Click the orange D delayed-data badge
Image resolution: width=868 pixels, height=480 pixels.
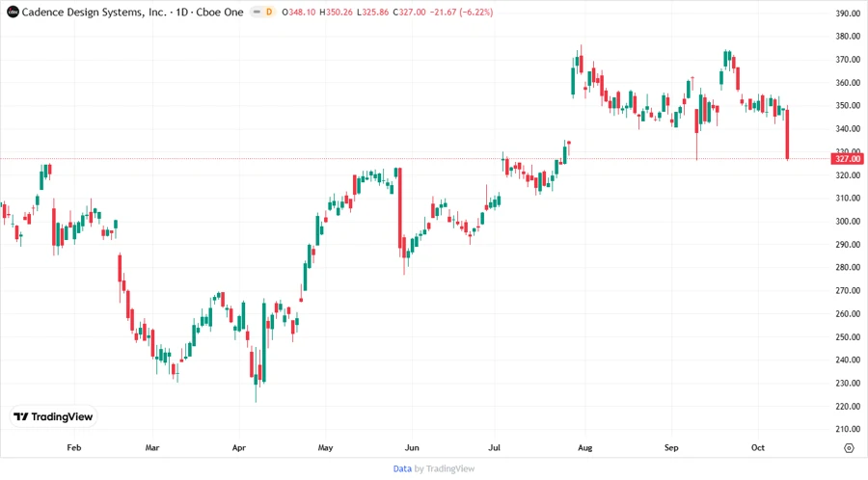click(x=268, y=12)
